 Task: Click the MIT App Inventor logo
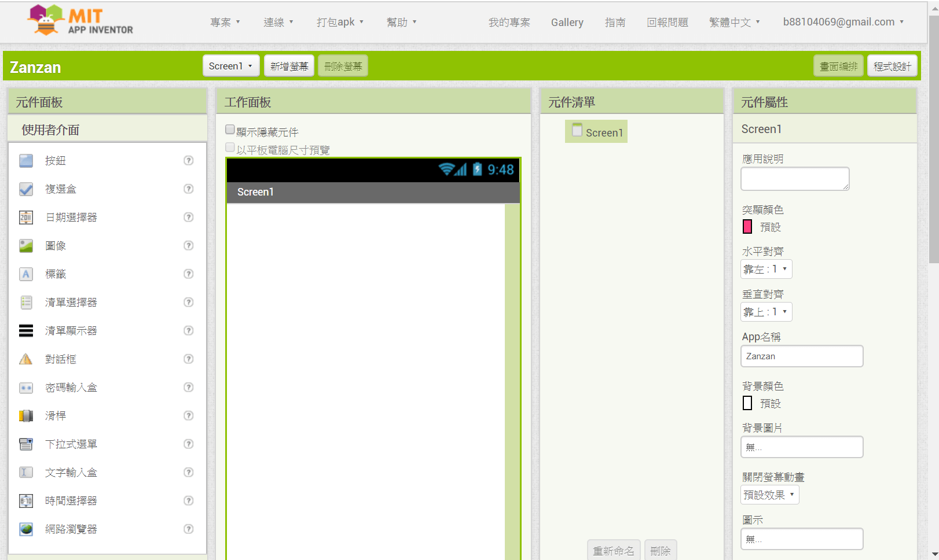(80, 20)
